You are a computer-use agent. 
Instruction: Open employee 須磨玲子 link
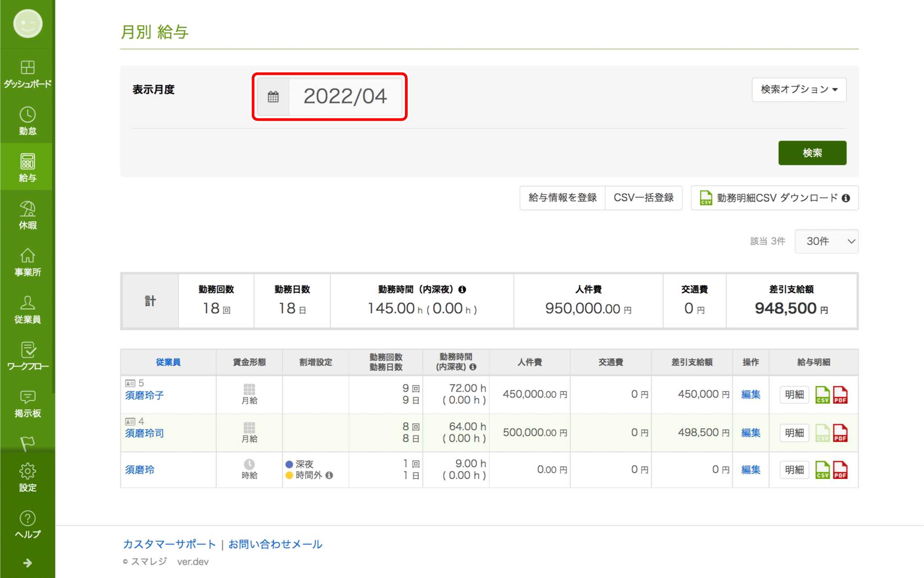pos(144,395)
